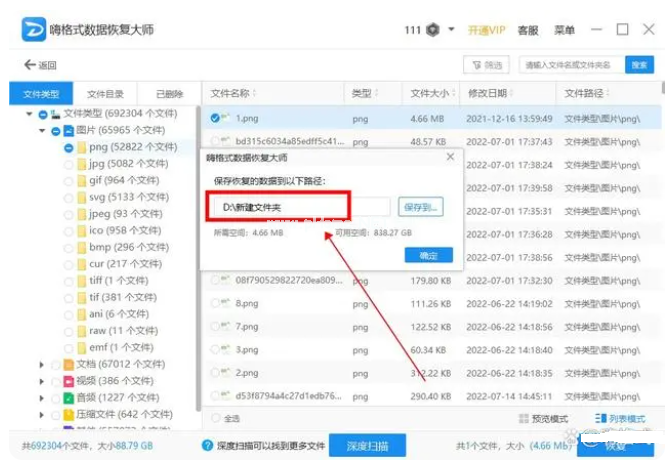Expand the 压缩文件 tree node
Viewport: 666px width, 463px height.
41,415
